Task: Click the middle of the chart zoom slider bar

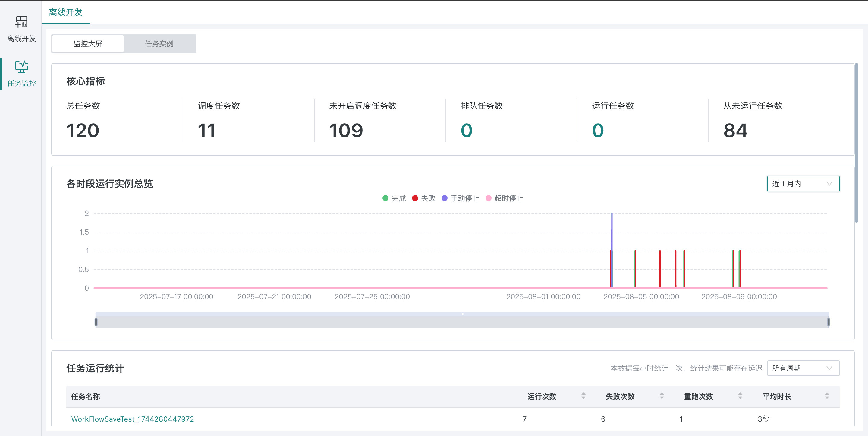Action: point(462,320)
